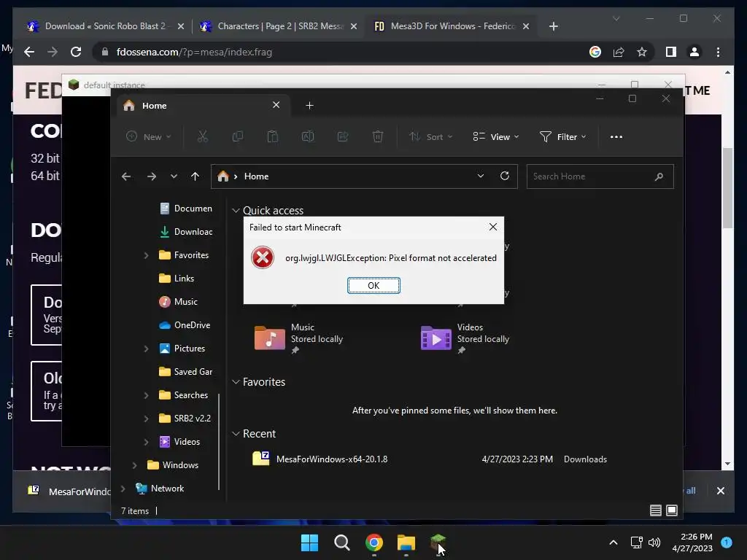Open the See more ellipsis menu
Image resolution: width=747 pixels, height=560 pixels.
click(x=616, y=136)
